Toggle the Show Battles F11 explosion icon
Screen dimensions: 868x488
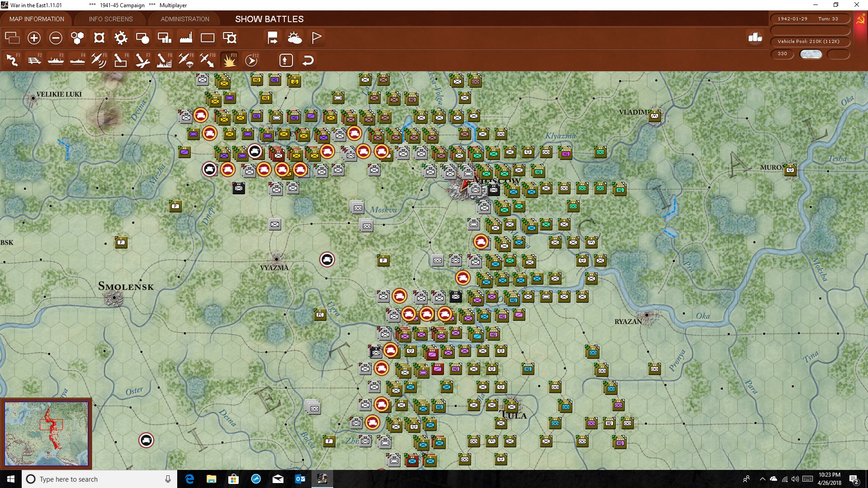pyautogui.click(x=229, y=60)
